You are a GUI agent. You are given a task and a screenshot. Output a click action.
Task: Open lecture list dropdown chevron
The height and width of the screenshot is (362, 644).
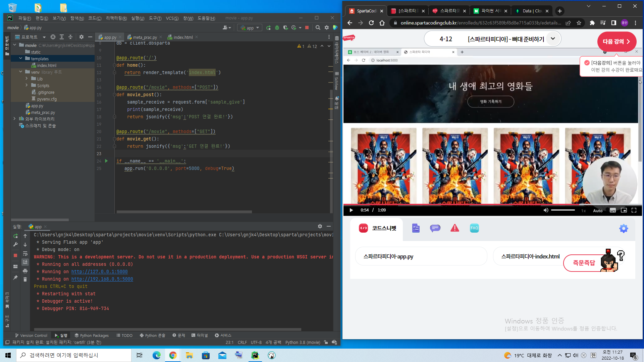pos(553,39)
